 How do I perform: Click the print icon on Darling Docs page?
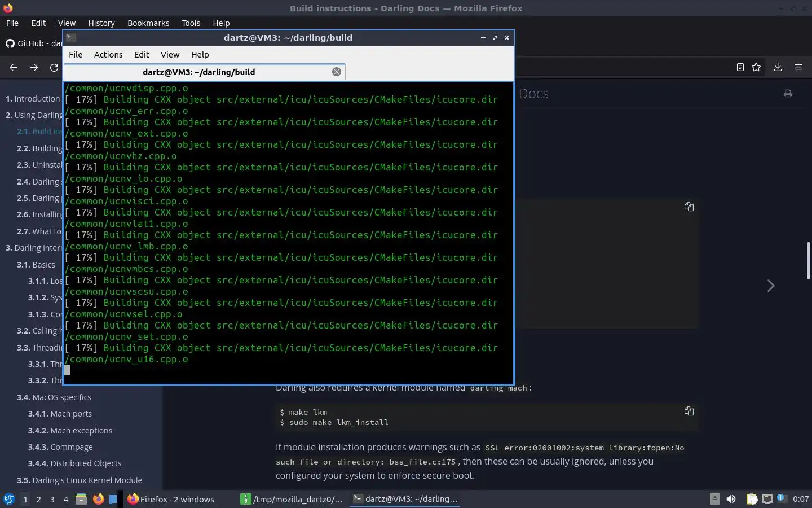coord(788,94)
